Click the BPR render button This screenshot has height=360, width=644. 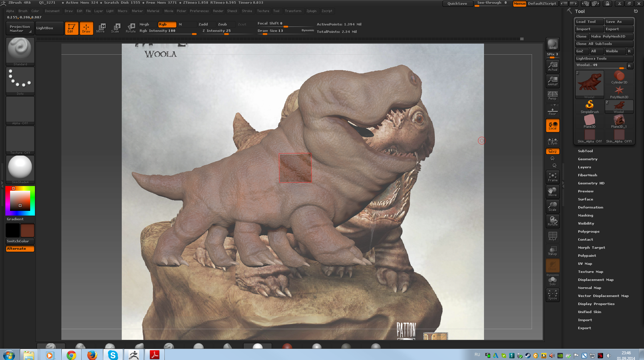coord(552,44)
